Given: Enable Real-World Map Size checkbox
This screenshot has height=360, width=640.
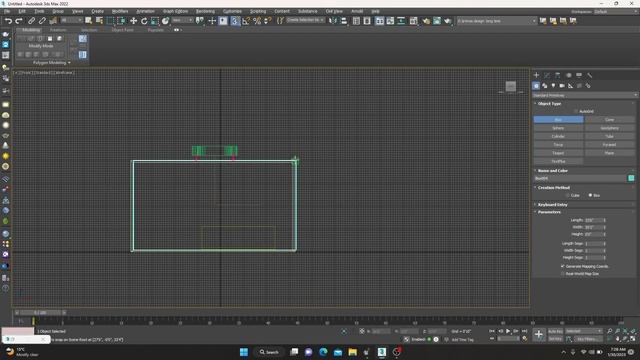Looking at the screenshot, I should click(x=563, y=274).
